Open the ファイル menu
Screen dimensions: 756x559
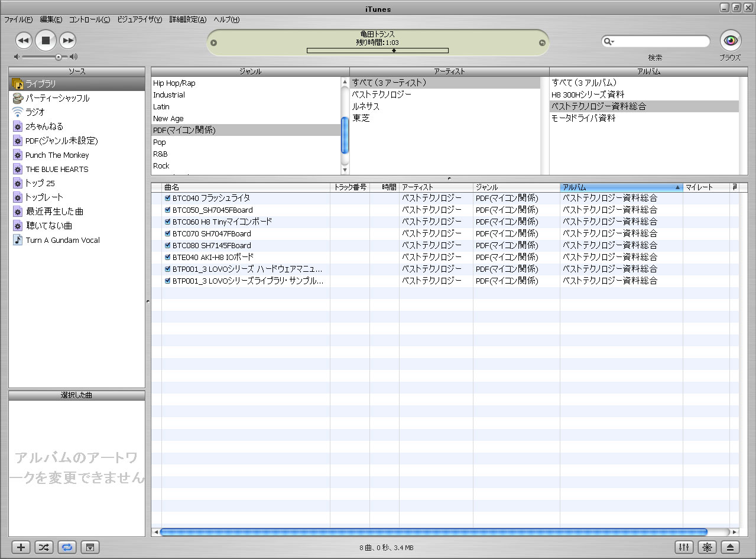coord(18,19)
